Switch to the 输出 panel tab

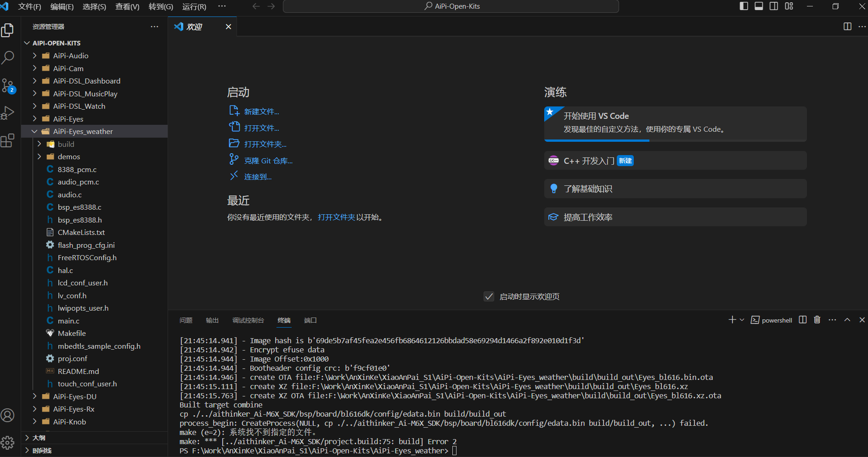pos(212,320)
